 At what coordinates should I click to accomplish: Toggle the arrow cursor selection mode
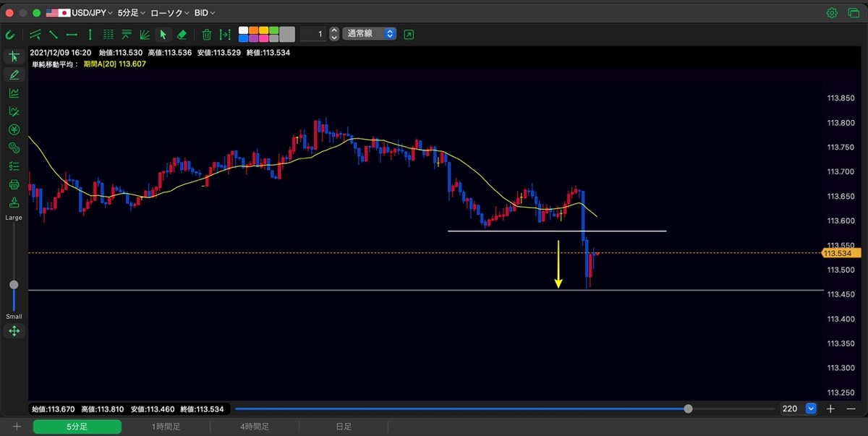[x=163, y=34]
